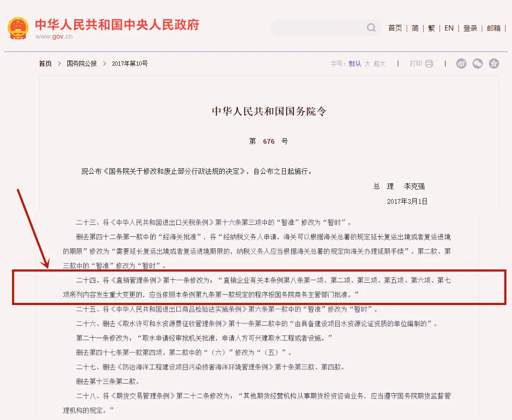512x420 pixels.
Task: Click the decree number 676
Action: (269, 141)
